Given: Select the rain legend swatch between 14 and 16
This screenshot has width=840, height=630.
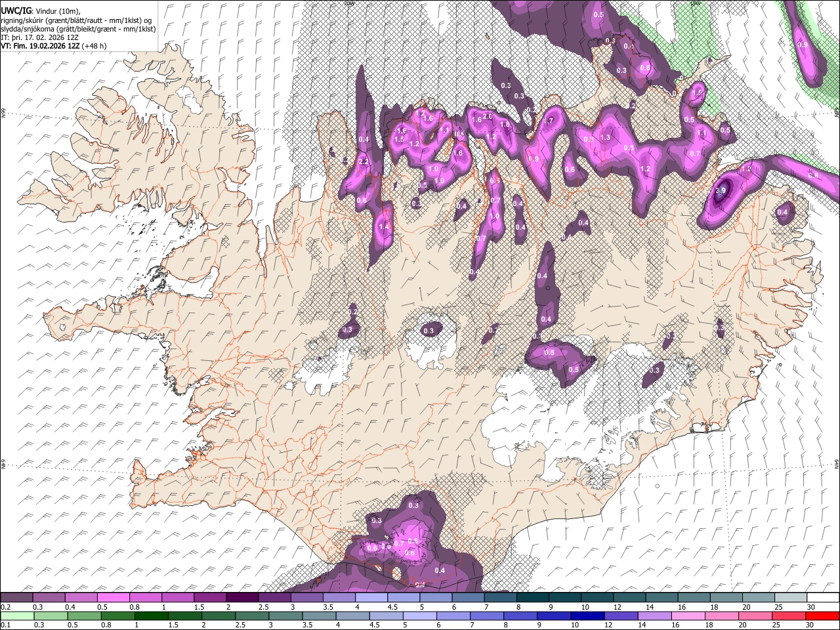Looking at the screenshot, I should click(x=655, y=616).
